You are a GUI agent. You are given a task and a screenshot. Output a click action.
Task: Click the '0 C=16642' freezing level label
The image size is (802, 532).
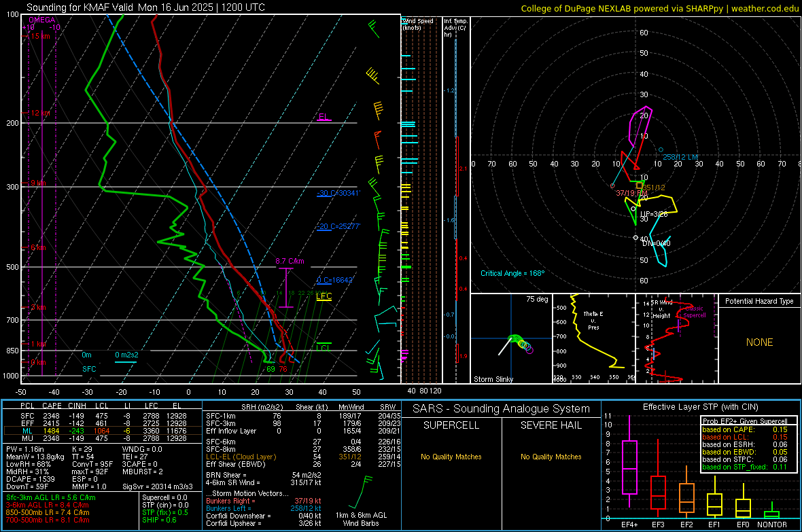click(335, 280)
